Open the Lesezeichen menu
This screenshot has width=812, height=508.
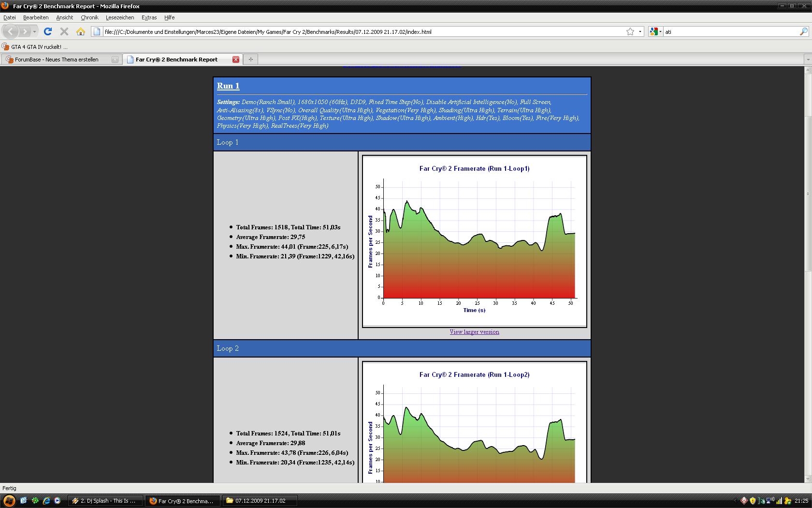pyautogui.click(x=120, y=17)
